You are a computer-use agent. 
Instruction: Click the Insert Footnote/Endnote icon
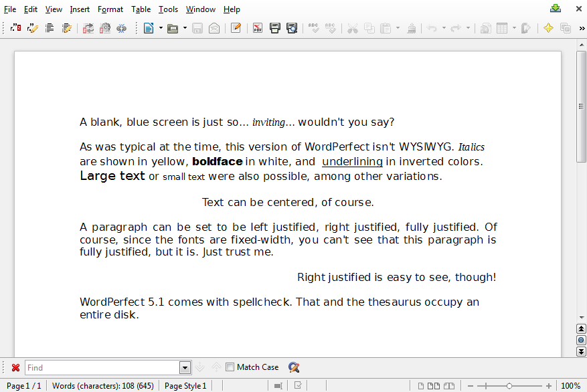[x=15, y=28]
